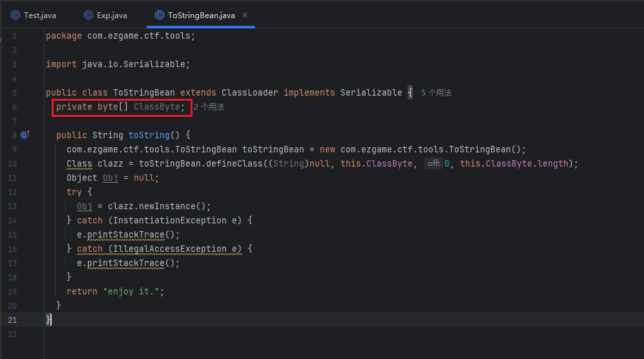
Task: Switch to the Test.java tab
Action: point(39,15)
